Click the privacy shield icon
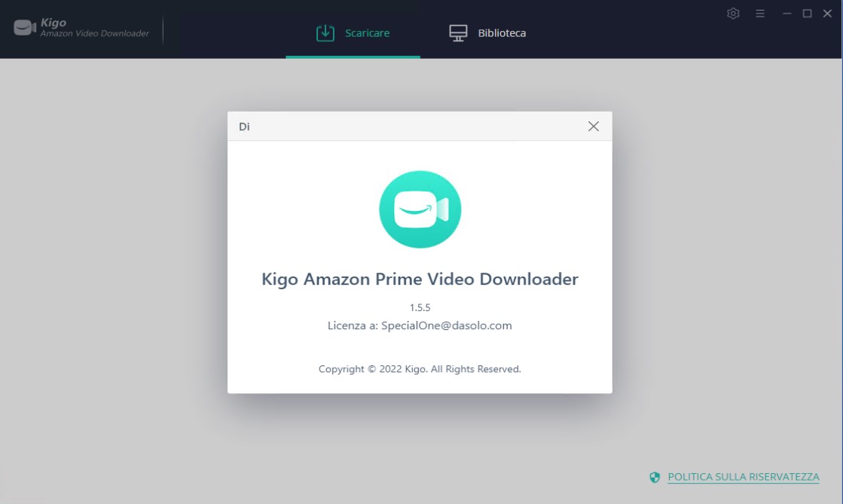The height and width of the screenshot is (504, 843). click(655, 477)
